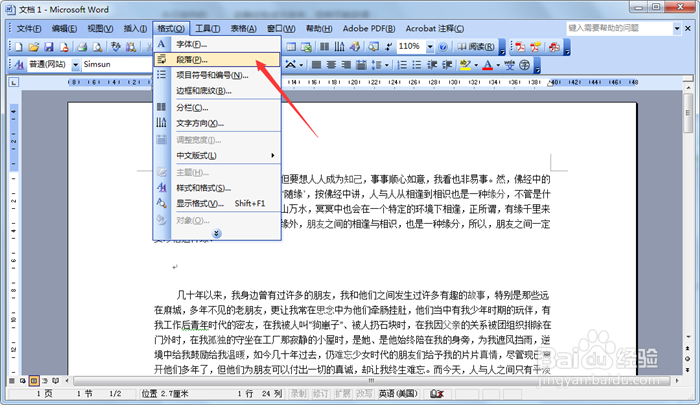
Task: Choose 边框和底纹(B)... menu entry
Action: 217,91
